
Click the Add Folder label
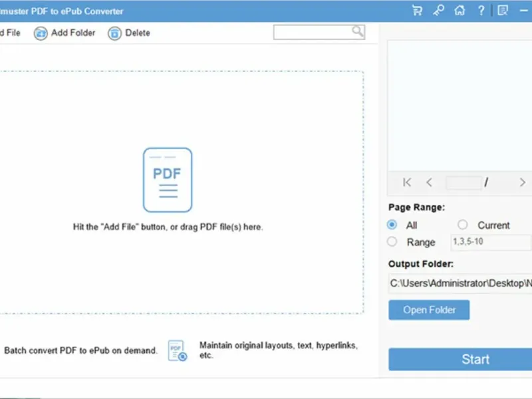click(73, 33)
